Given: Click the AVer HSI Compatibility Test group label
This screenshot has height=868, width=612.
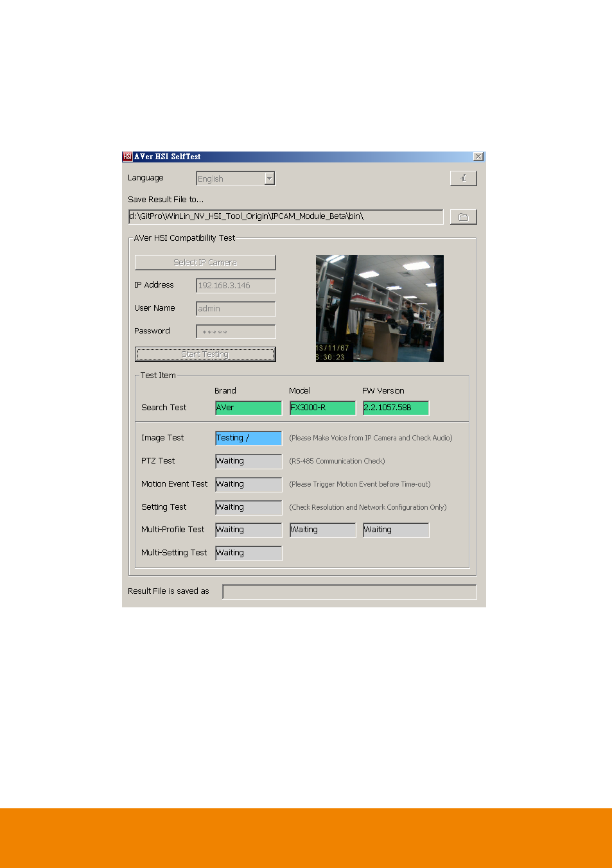Looking at the screenshot, I should (x=184, y=238).
